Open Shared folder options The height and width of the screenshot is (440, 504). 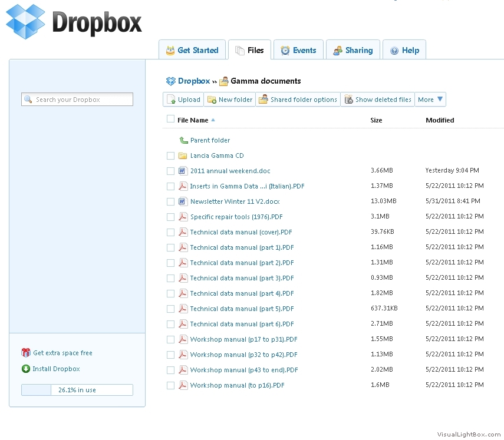click(298, 100)
